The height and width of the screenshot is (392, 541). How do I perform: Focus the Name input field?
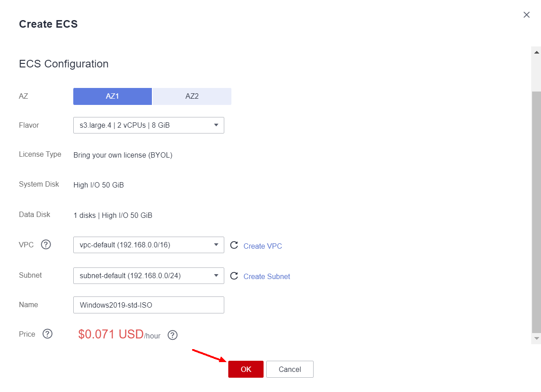coord(149,305)
